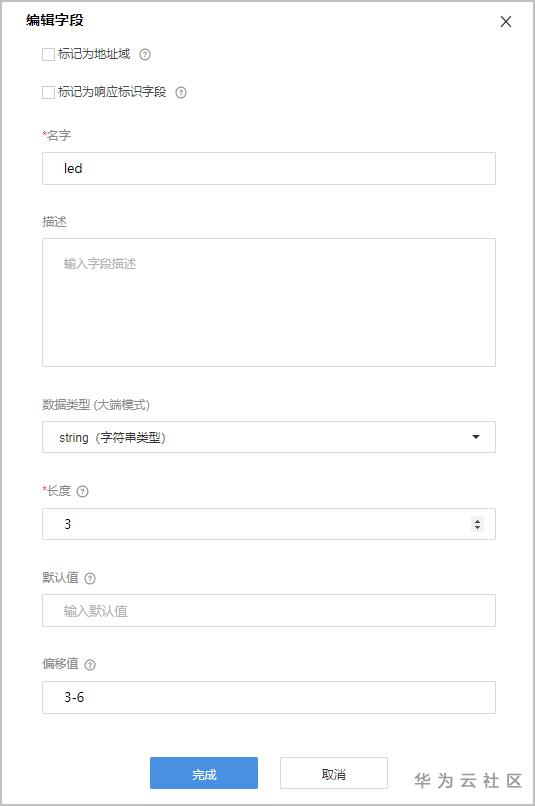535x806 pixels.
Task: Focus the 描述 description text area
Action: pyautogui.click(x=269, y=302)
